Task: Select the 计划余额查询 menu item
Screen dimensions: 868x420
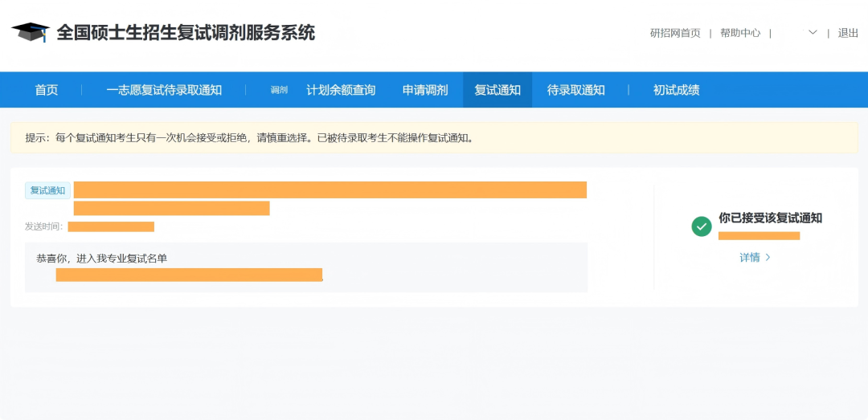Action: pyautogui.click(x=341, y=90)
